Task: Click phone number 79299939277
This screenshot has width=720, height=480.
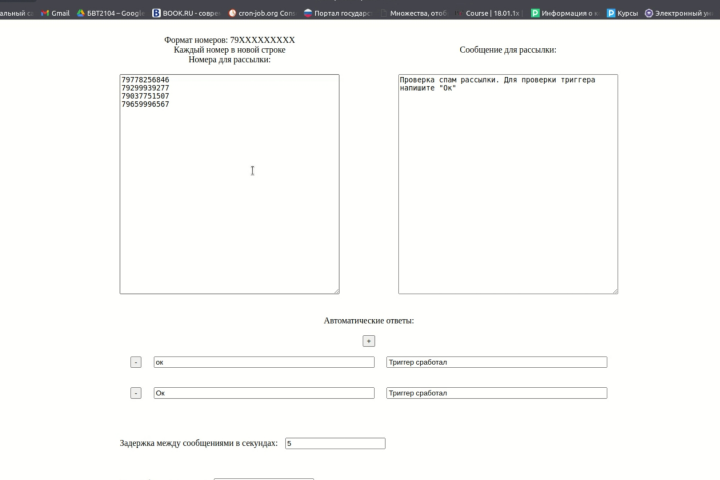Action: coord(145,88)
